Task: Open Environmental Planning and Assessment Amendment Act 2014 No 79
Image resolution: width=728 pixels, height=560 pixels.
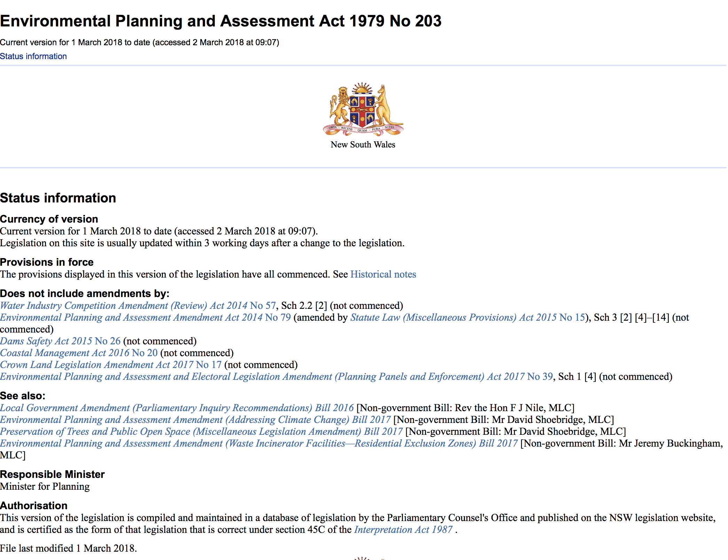Action: (x=145, y=318)
